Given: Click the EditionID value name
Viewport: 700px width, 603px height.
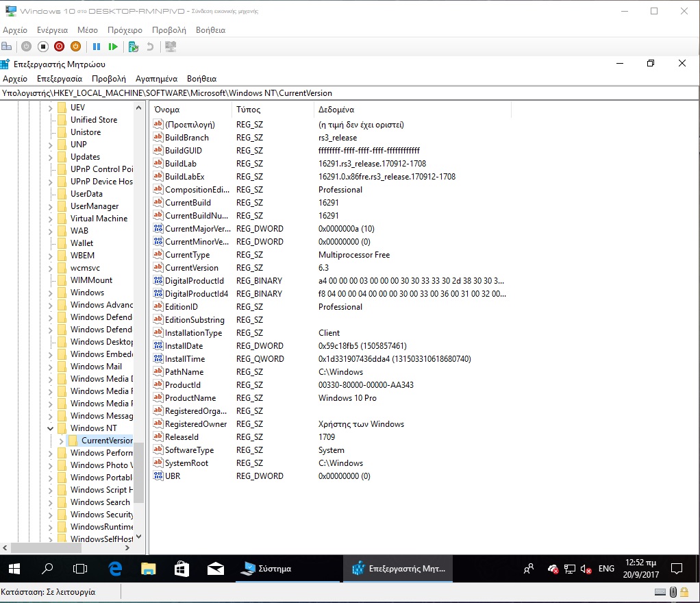Looking at the screenshot, I should [182, 307].
